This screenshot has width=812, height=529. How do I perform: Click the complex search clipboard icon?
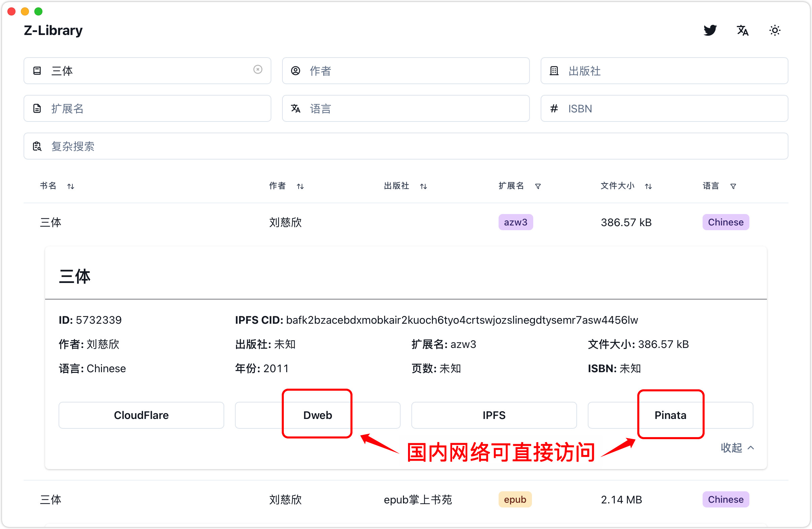37,146
